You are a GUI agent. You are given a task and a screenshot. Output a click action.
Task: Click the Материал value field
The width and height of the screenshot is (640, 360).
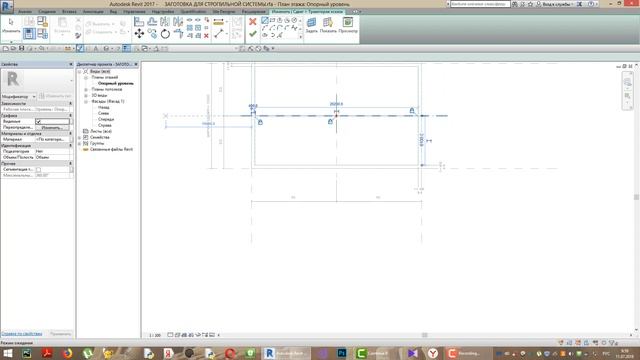tap(52, 140)
